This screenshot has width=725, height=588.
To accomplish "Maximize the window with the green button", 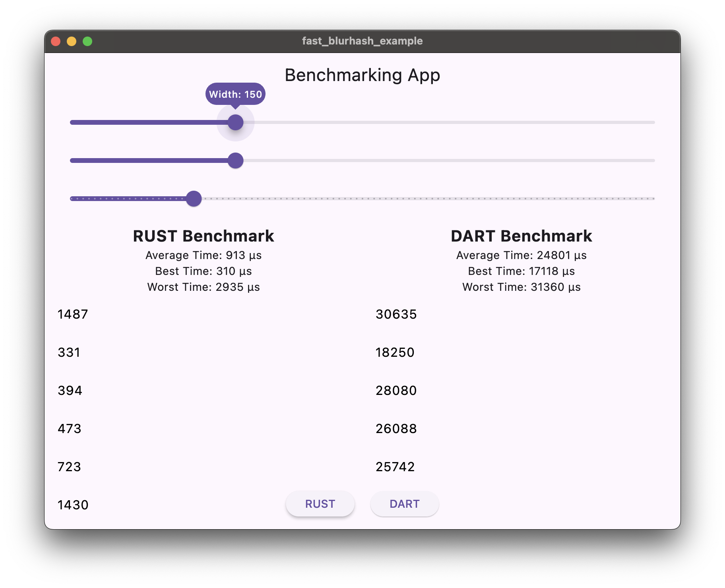I will click(x=87, y=41).
